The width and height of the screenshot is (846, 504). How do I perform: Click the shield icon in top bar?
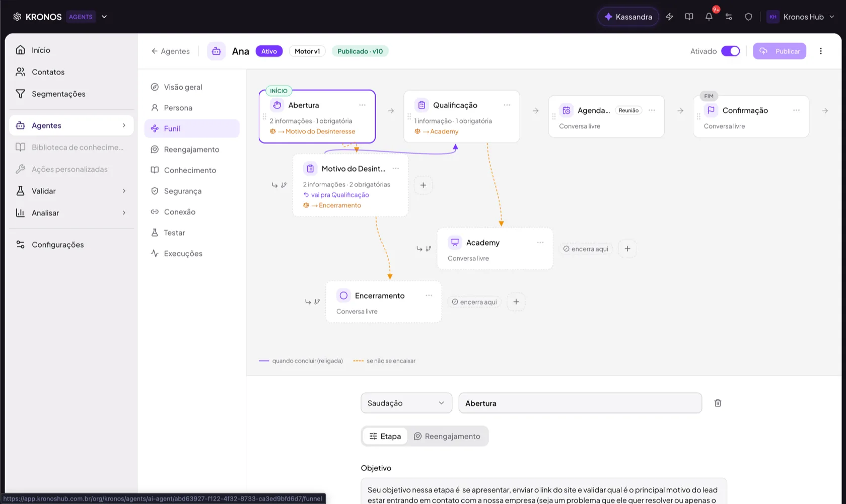(748, 17)
